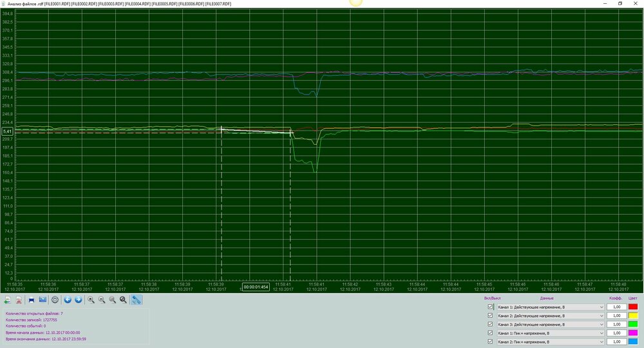Screen dimensions: 644x348
Task: Uncheck Канал 1: Действующее напряжение checkbox
Action: [490, 307]
